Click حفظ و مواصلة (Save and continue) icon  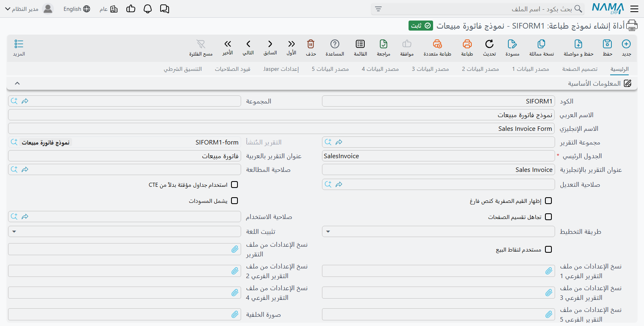click(578, 44)
